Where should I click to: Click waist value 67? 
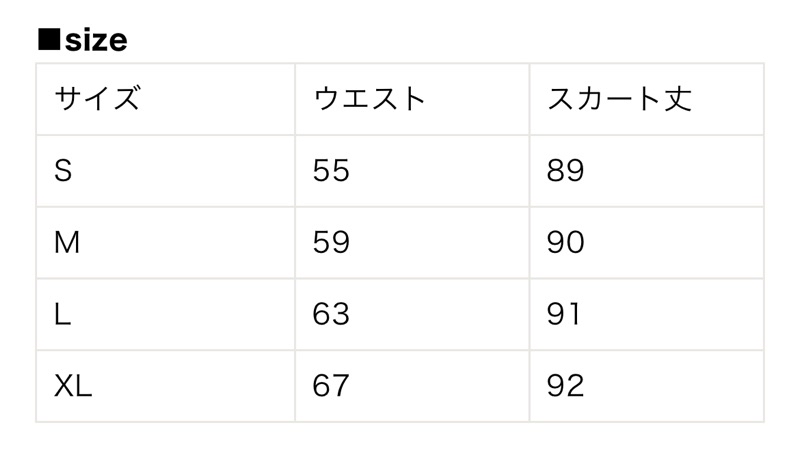coord(331,386)
